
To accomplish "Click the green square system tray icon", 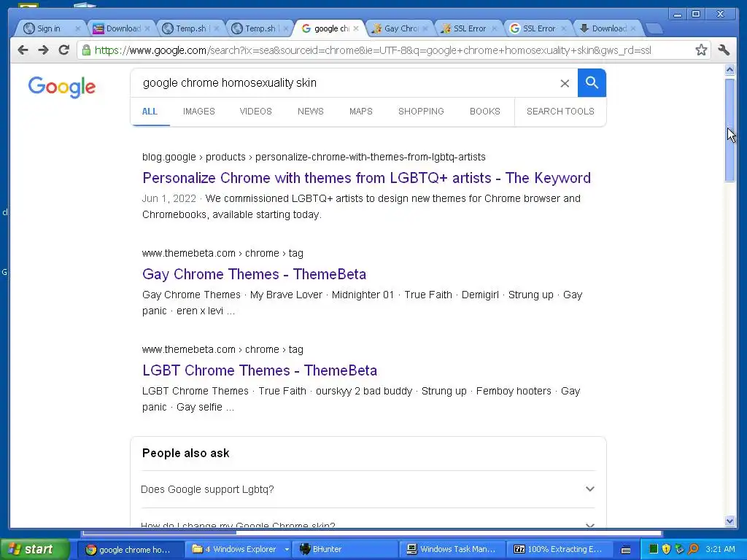I will 654,549.
